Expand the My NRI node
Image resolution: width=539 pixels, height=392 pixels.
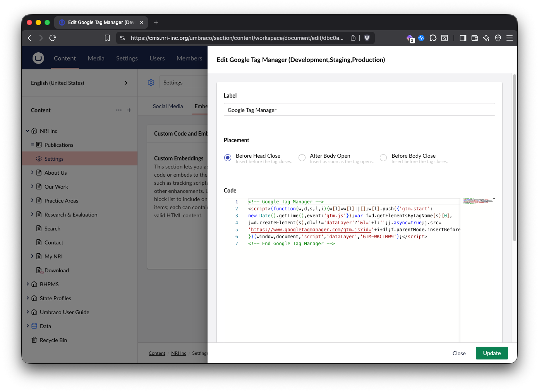32,256
